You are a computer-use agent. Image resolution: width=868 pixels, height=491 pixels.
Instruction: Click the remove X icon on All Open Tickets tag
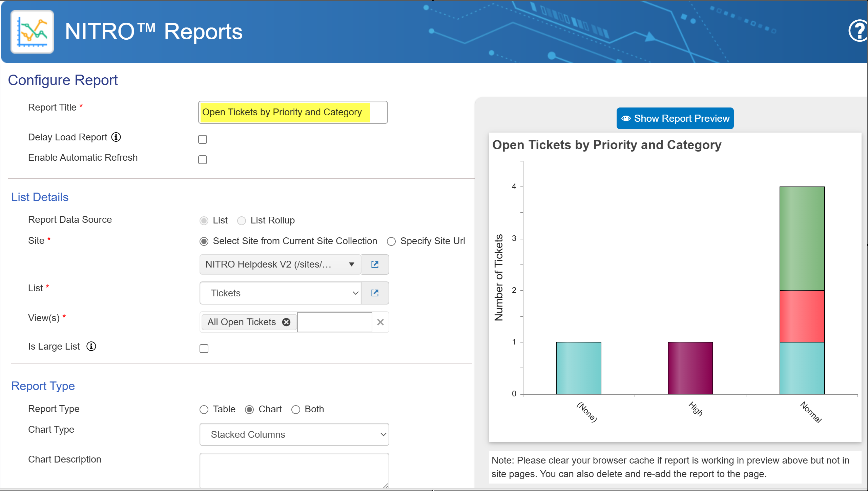tap(286, 322)
